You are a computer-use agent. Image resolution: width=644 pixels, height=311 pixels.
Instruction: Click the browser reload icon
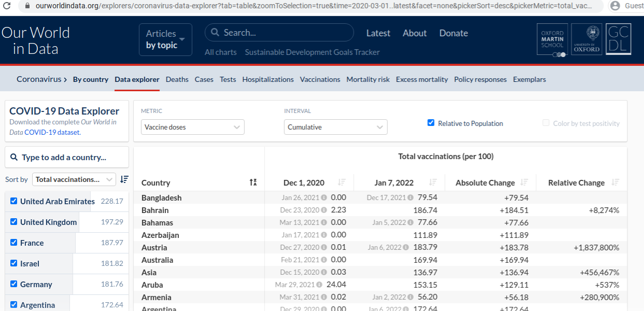pyautogui.click(x=7, y=6)
